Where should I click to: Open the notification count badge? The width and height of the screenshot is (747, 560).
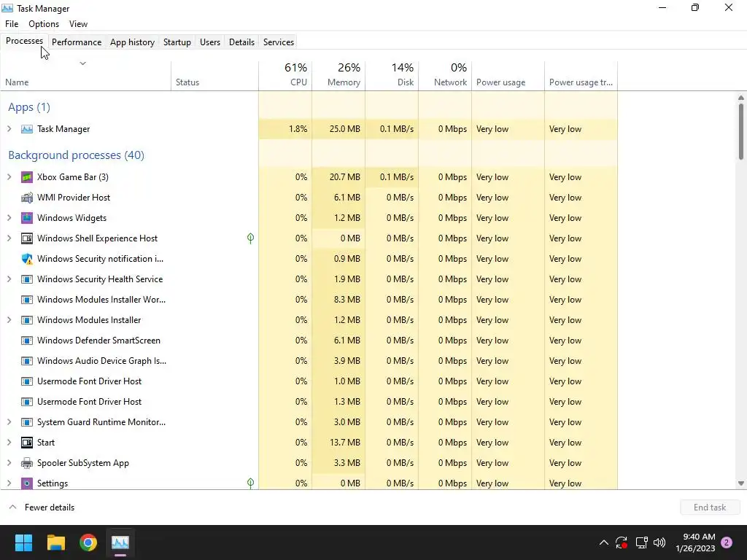[727, 542]
